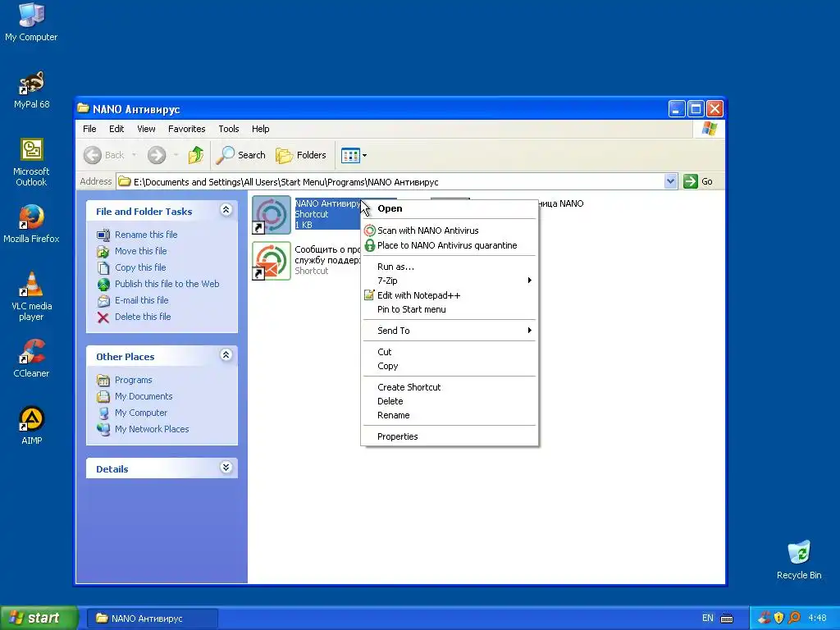Image resolution: width=840 pixels, height=630 pixels.
Task: Open the Help menu
Action: (x=260, y=129)
